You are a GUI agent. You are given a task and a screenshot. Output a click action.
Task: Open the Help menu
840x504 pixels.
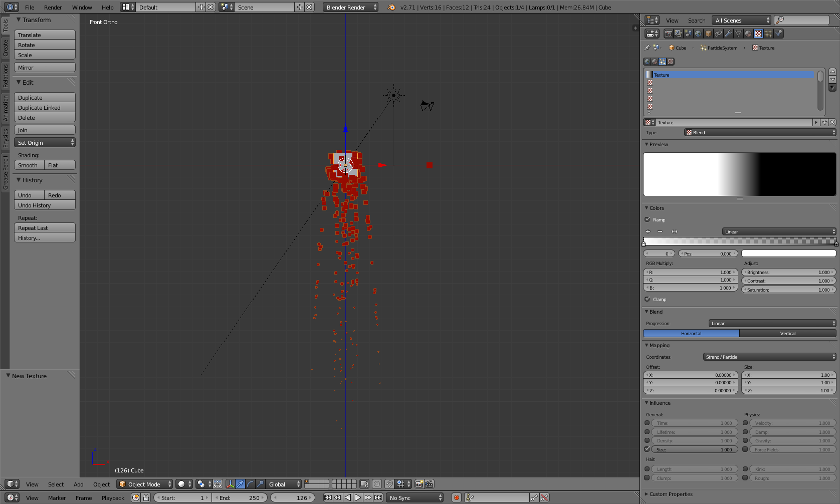pyautogui.click(x=107, y=7)
